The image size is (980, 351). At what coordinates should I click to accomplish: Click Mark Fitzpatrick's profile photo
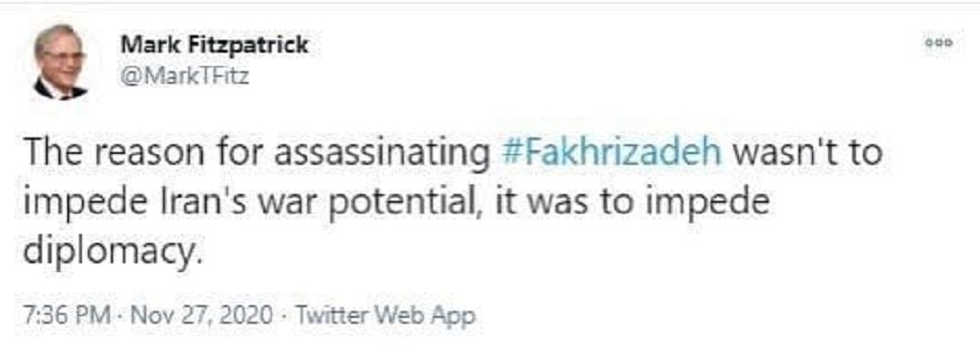(60, 62)
